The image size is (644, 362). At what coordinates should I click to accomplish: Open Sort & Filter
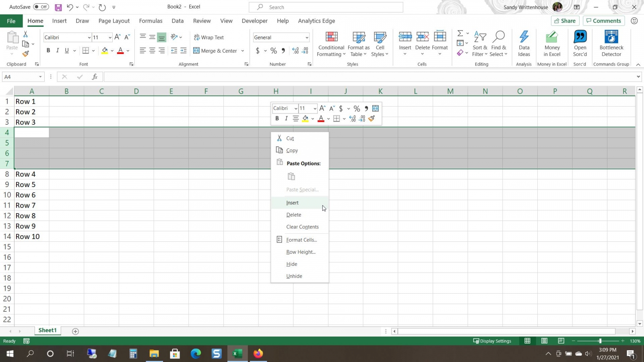pyautogui.click(x=480, y=44)
